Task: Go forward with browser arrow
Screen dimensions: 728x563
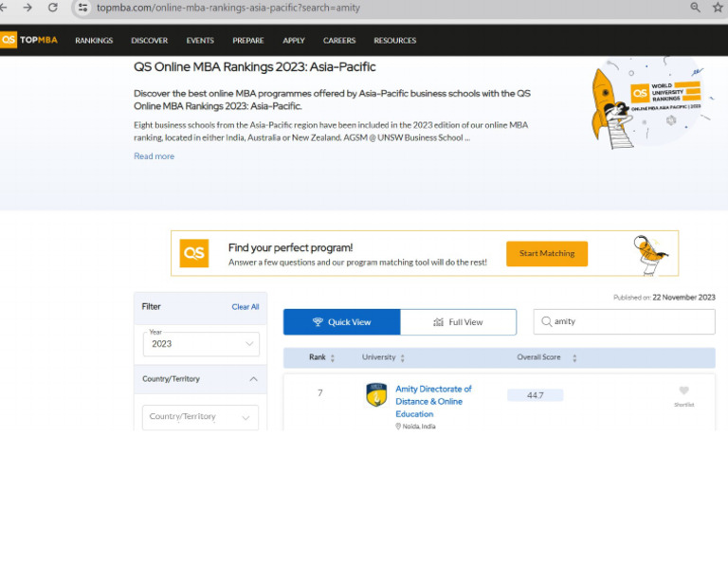Action: [x=27, y=8]
